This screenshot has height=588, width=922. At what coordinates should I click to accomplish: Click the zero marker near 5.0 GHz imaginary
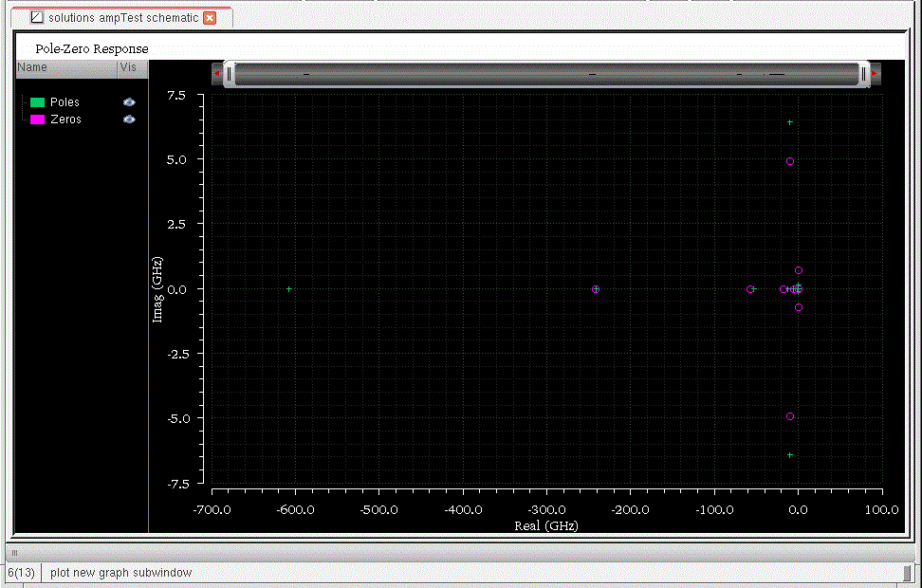790,161
